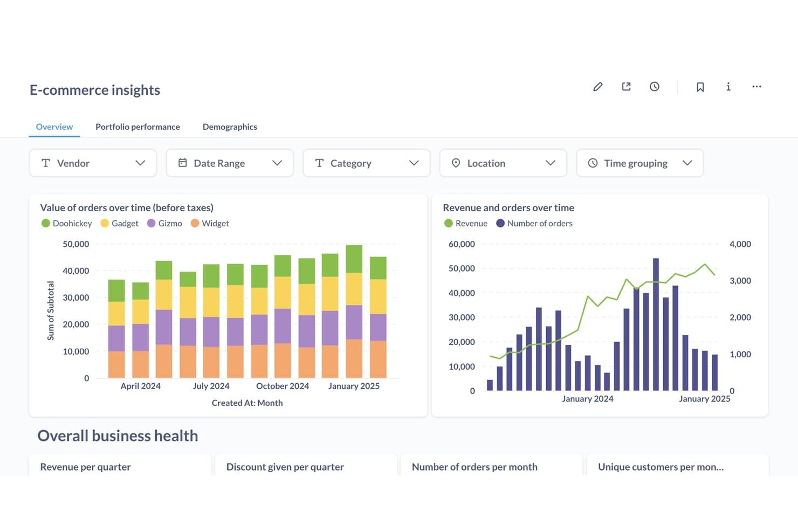Toggle Doohickey series in legend

(66, 223)
